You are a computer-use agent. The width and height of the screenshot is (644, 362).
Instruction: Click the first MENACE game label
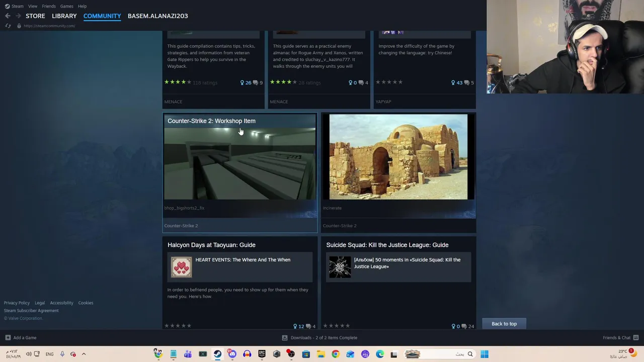pyautogui.click(x=173, y=102)
